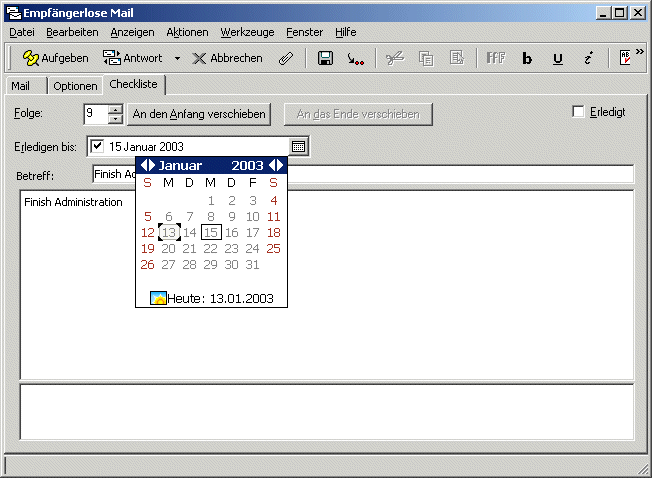Select January 13 in calendar
Image resolution: width=652 pixels, height=478 pixels.
pyautogui.click(x=169, y=232)
